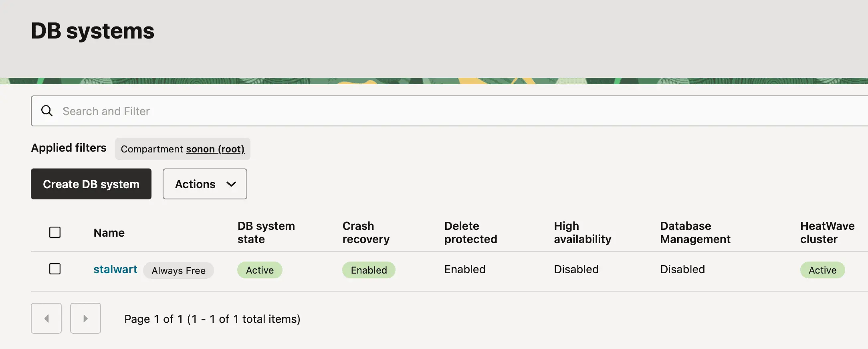Viewport: 868px width, 349px height.
Task: Check the checkbox for the stalwart row
Action: click(55, 269)
